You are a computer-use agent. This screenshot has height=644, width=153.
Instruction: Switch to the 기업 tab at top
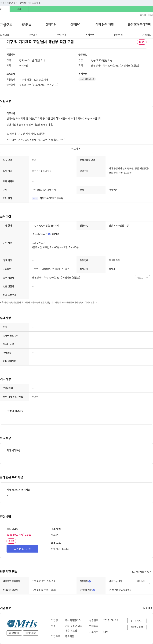pyautogui.click(x=19, y=9)
